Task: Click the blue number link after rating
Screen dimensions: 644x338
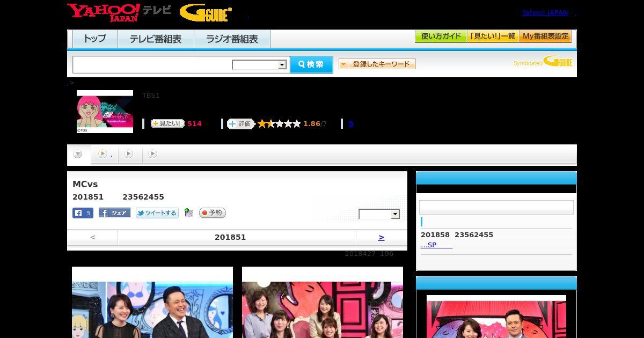Action: [x=351, y=124]
